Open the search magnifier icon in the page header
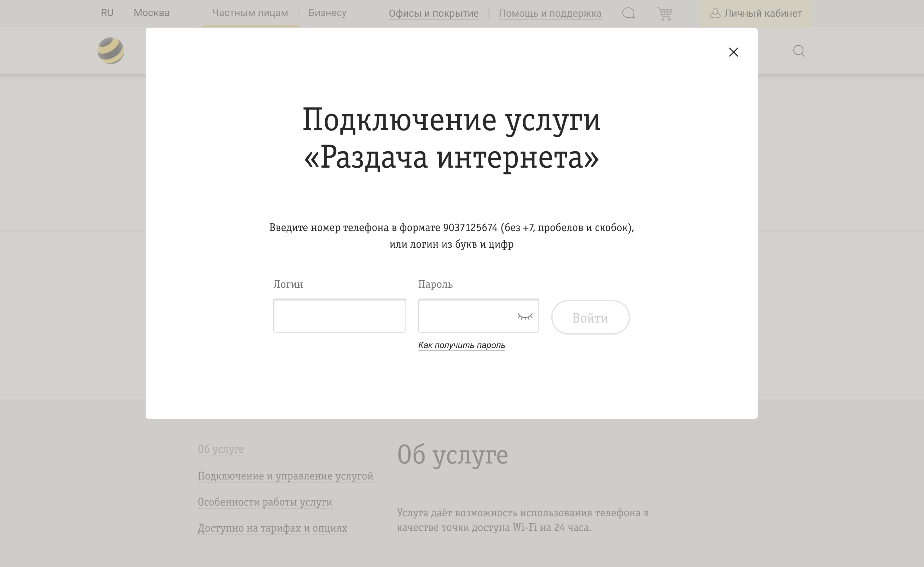Viewport: 924px width, 567px height. pyautogui.click(x=799, y=51)
